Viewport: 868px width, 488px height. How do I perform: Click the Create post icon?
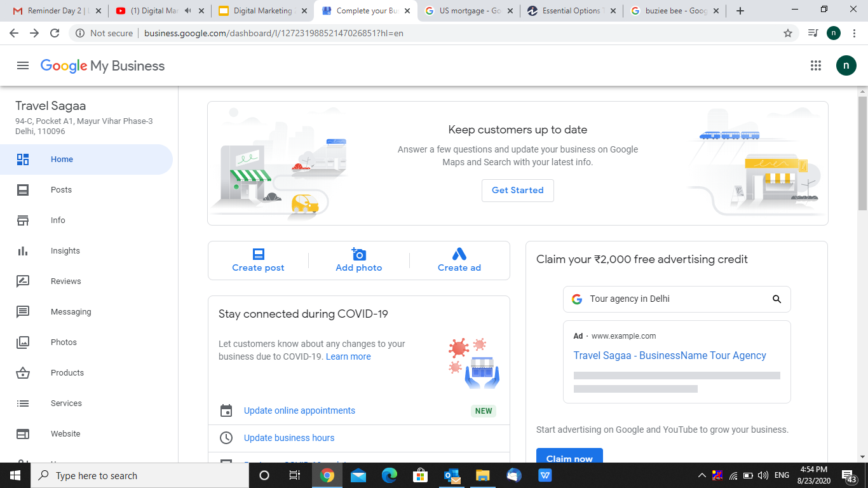click(258, 254)
